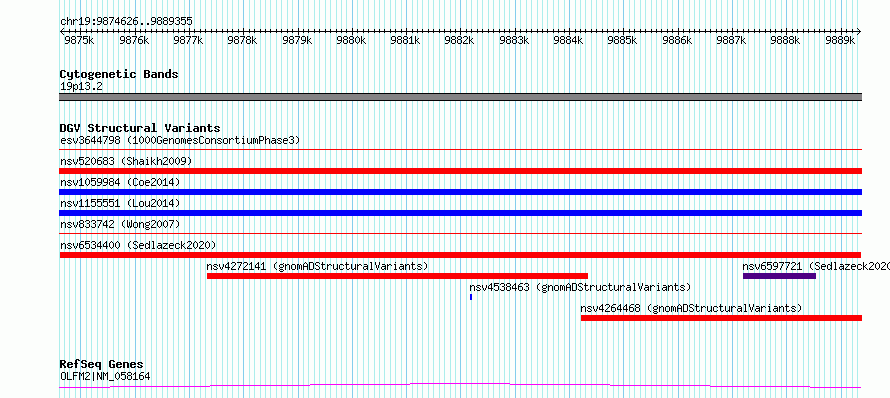Open nsv4264468 gnomADStructuralVariants label
890x398 pixels.
click(x=691, y=308)
